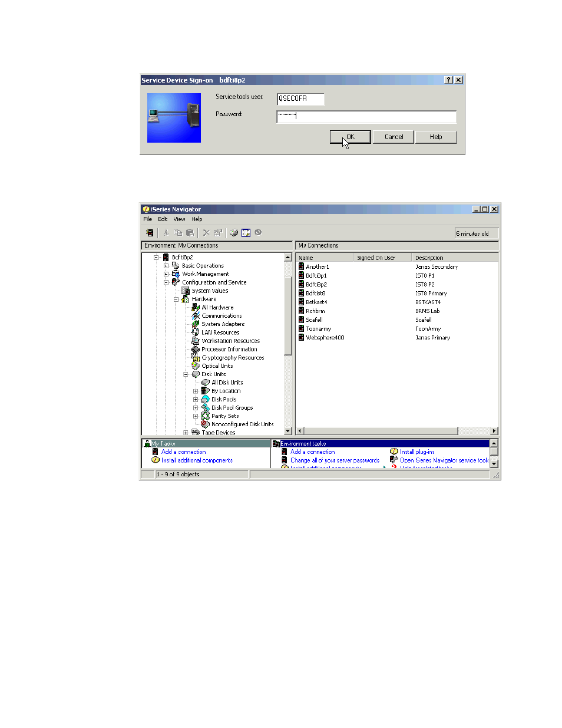Open the Edit menu
Viewport: 562px width, 728px height.
(163, 219)
